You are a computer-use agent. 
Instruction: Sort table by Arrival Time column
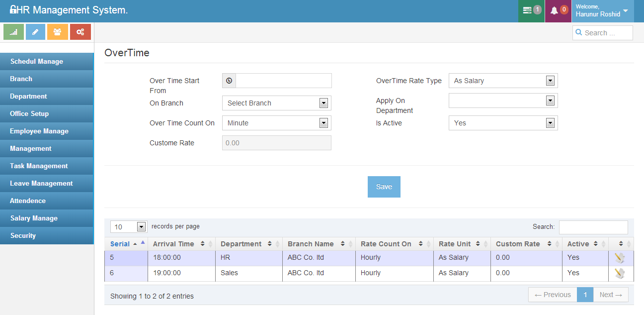[x=178, y=244]
